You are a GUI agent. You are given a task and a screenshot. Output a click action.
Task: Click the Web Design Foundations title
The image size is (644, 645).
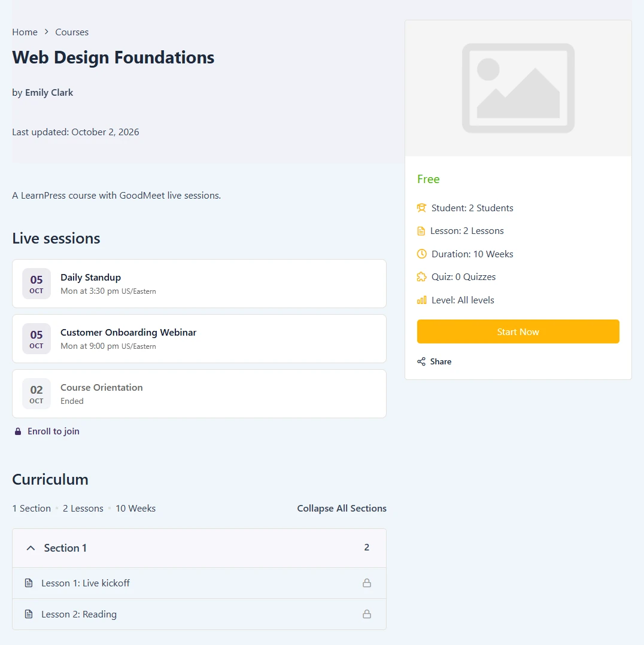point(113,57)
